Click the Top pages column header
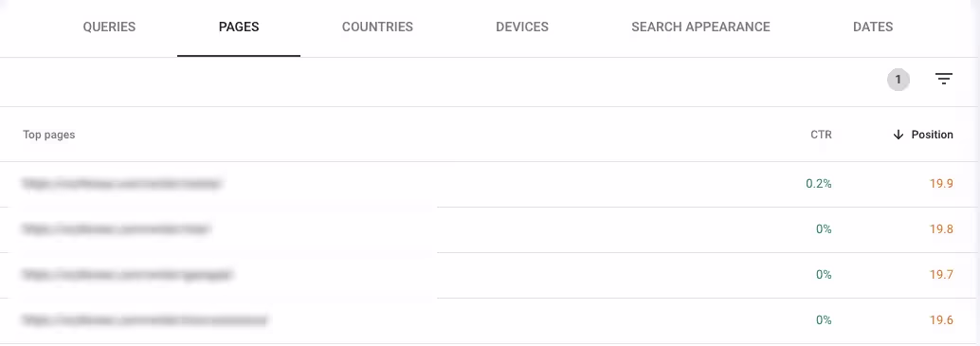980x346 pixels. pos(48,135)
